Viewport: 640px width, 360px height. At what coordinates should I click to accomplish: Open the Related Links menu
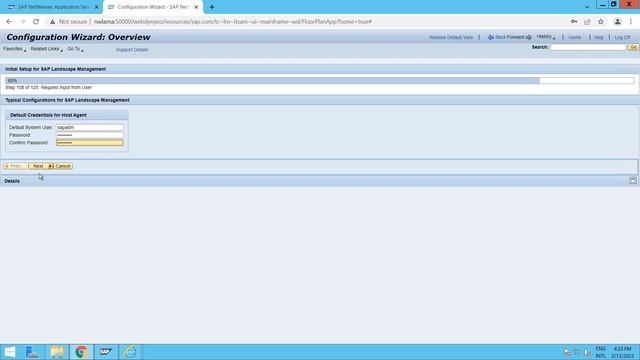click(47, 49)
